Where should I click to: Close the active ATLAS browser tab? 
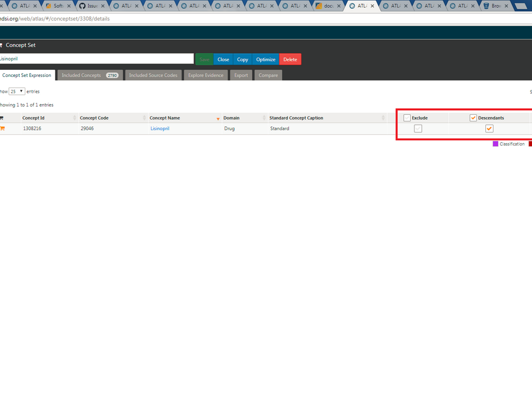click(x=372, y=6)
